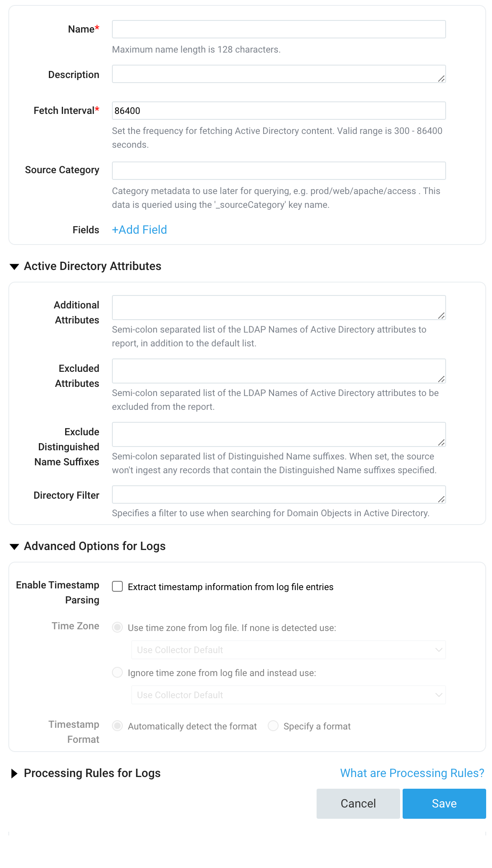Collapse the Active Directory Attributes section
This screenshot has width=492, height=868.
tap(15, 267)
